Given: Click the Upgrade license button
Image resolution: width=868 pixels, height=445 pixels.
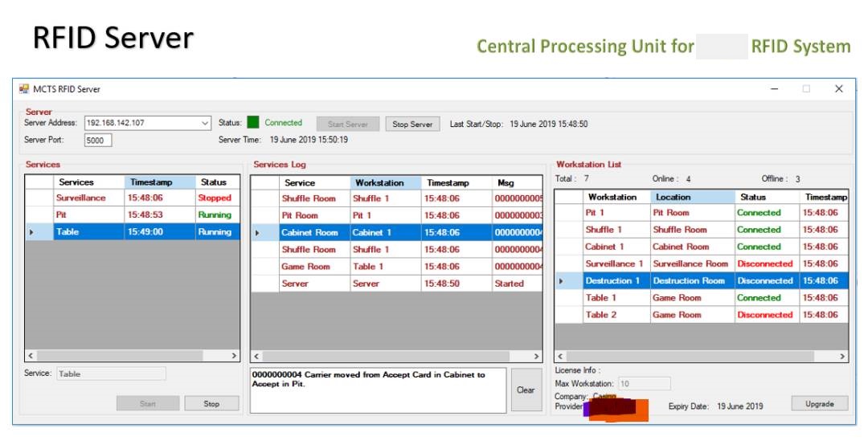Looking at the screenshot, I should click(819, 404).
